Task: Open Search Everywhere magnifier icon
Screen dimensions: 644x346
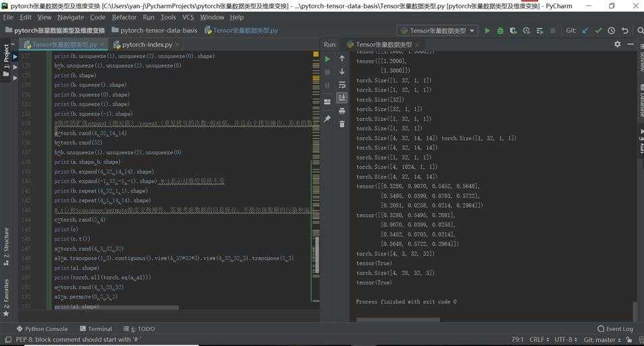Action: point(640,30)
